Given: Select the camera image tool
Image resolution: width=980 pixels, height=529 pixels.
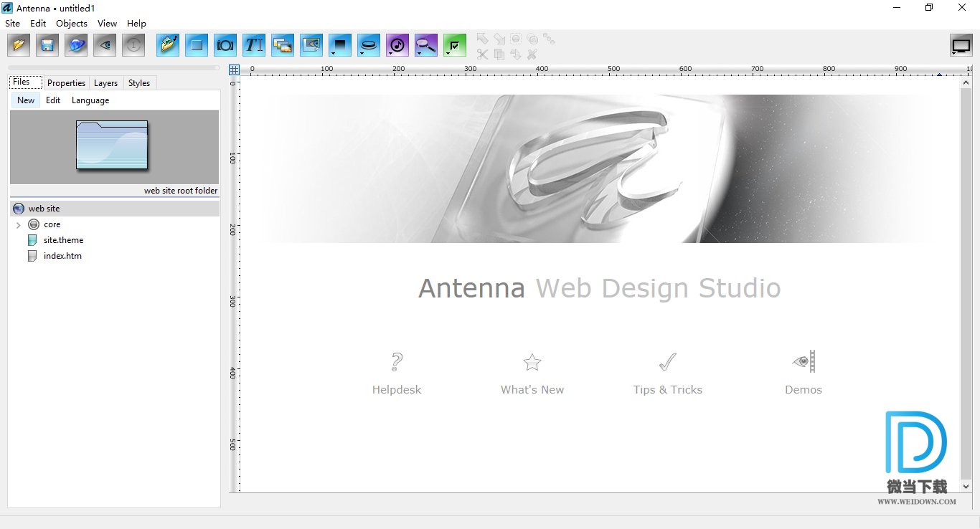Looking at the screenshot, I should point(225,45).
